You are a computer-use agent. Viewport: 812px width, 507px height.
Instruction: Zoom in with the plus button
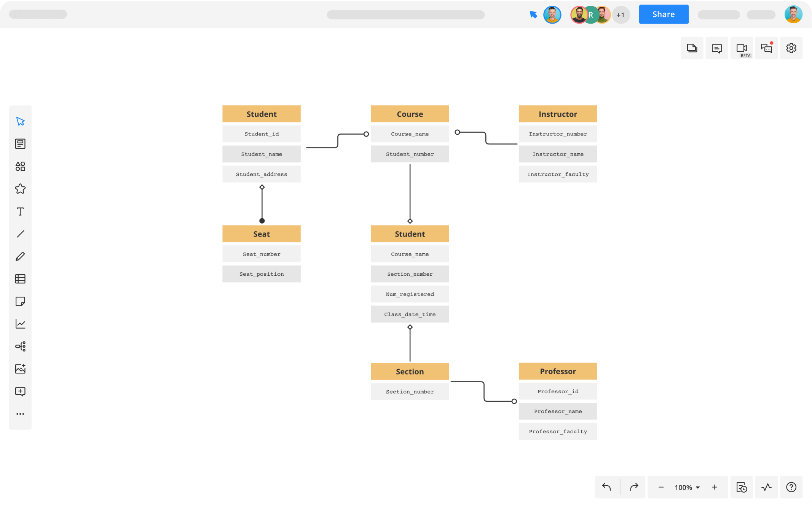click(x=715, y=487)
